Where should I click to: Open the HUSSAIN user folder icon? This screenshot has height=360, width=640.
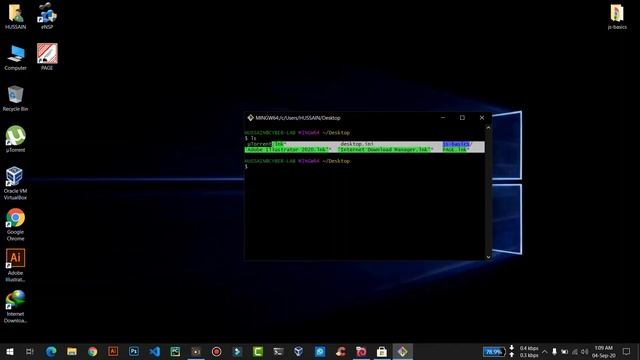coord(16,16)
